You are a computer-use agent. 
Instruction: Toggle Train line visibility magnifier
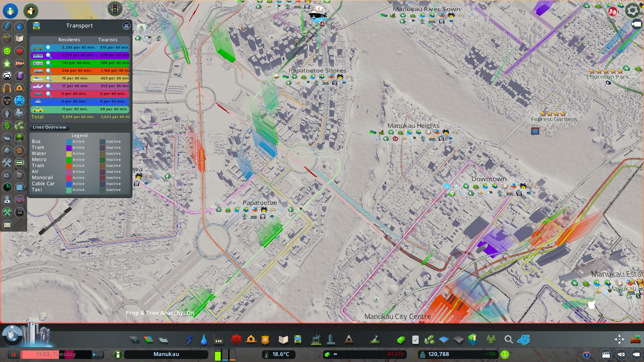49,71
